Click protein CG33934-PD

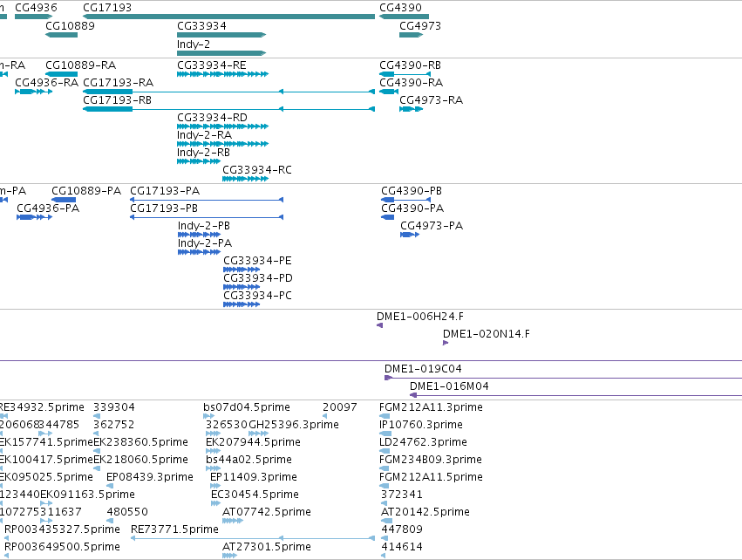(x=258, y=278)
